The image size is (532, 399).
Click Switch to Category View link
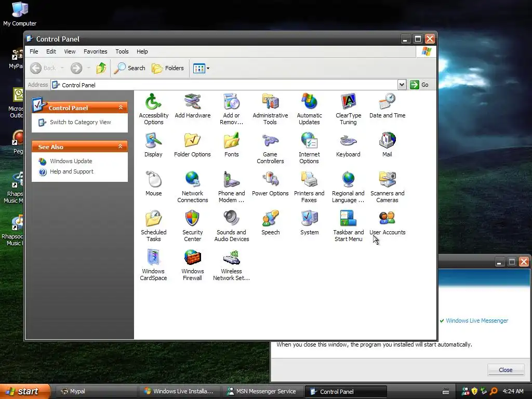tap(80, 122)
